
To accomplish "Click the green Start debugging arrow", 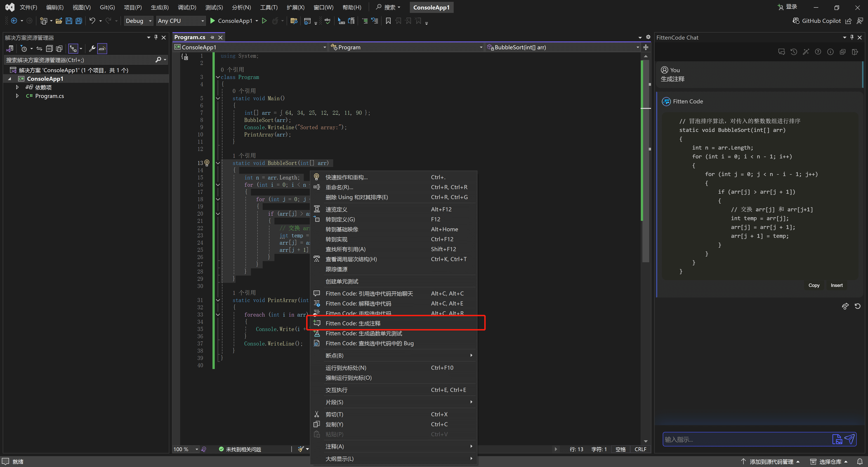I will (212, 21).
